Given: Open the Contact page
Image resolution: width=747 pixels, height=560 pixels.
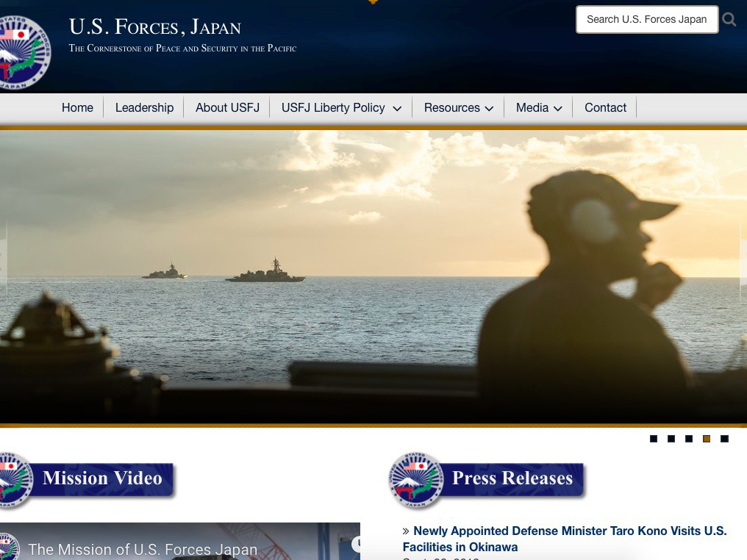Looking at the screenshot, I should (606, 107).
